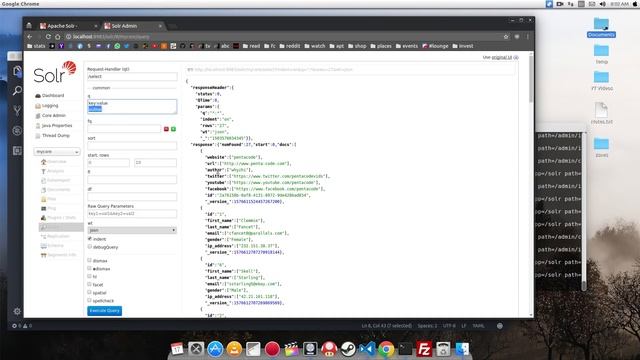Reload the page in Chrome toolbar
The height and width of the screenshot is (360, 640).
48,37
